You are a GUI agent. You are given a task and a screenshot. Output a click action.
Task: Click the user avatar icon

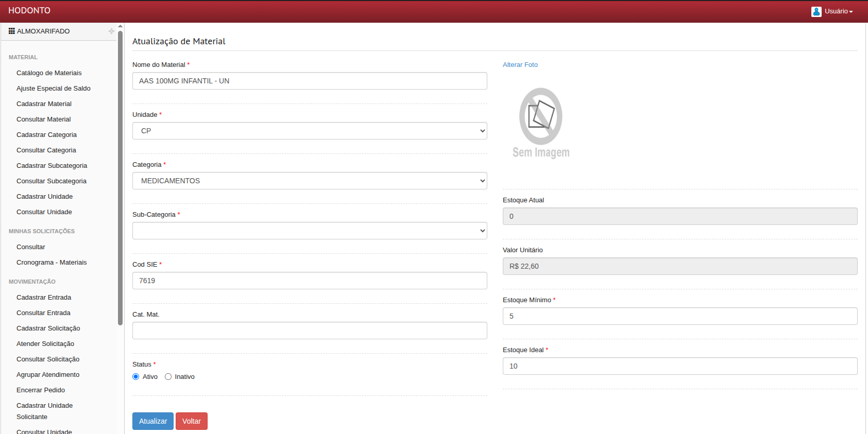[x=816, y=11]
